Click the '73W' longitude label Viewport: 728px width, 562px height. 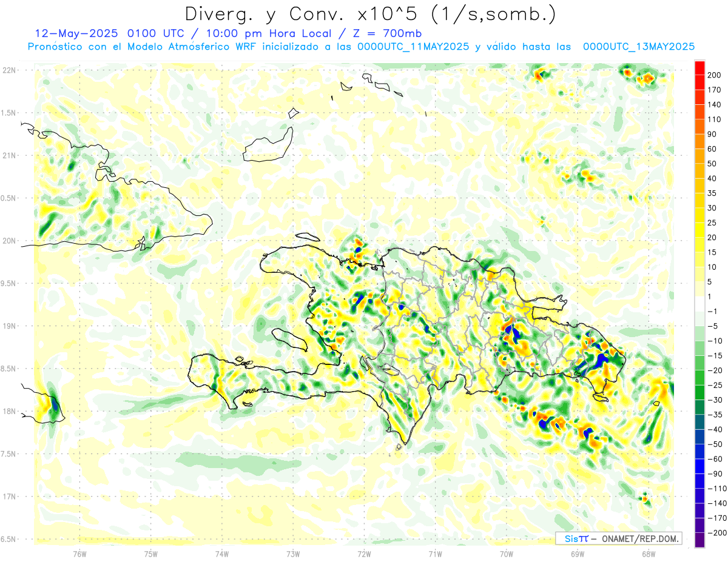pos(293,554)
